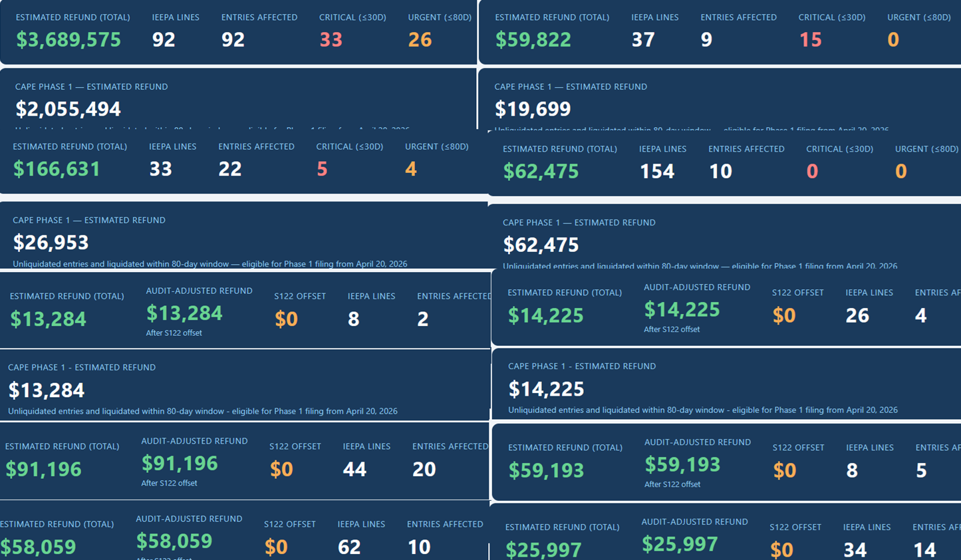Select the urgent count of 4
This screenshot has width=961, height=560.
tap(411, 169)
